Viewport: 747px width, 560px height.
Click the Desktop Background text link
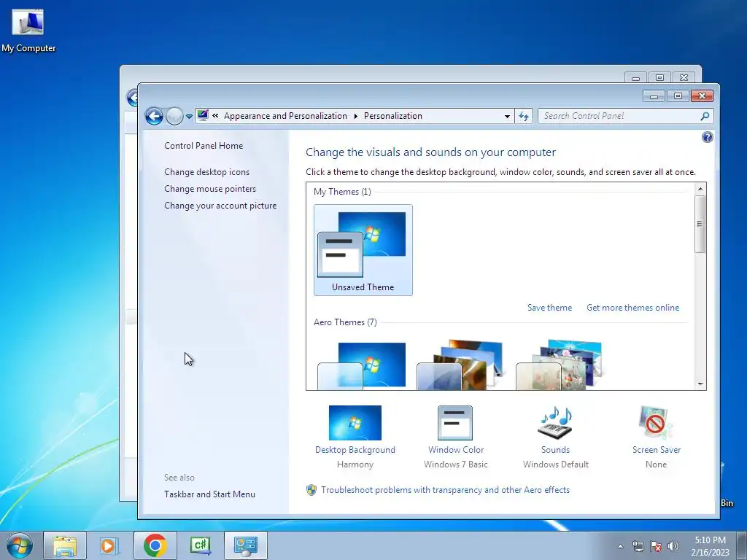(355, 450)
